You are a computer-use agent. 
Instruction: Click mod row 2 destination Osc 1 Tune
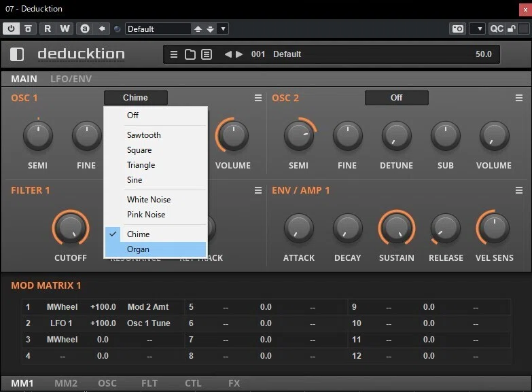pyautogui.click(x=149, y=323)
